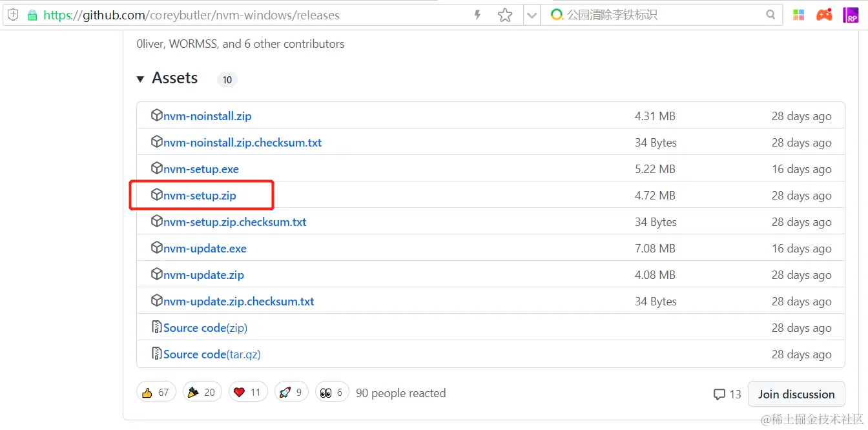The height and width of the screenshot is (430, 868).
Task: Download nvm-update.exe
Action: pos(205,249)
